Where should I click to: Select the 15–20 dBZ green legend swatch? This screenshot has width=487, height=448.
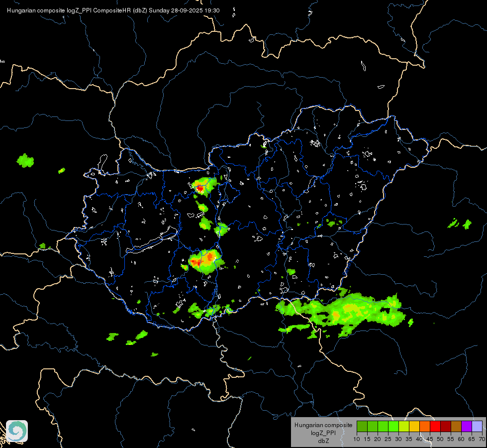coord(373,426)
